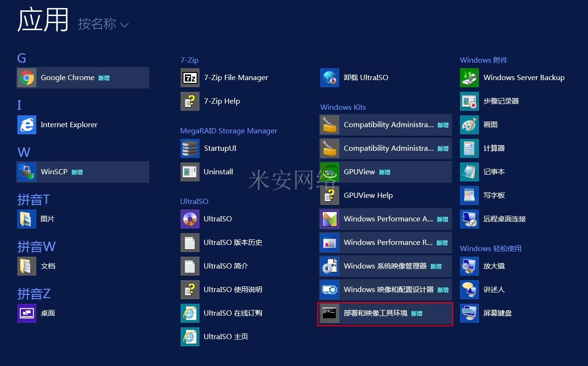Open 7-Zip Help icon

190,101
